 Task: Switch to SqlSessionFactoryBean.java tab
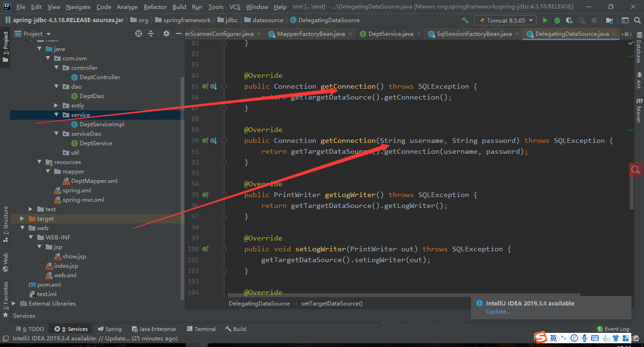click(x=474, y=34)
